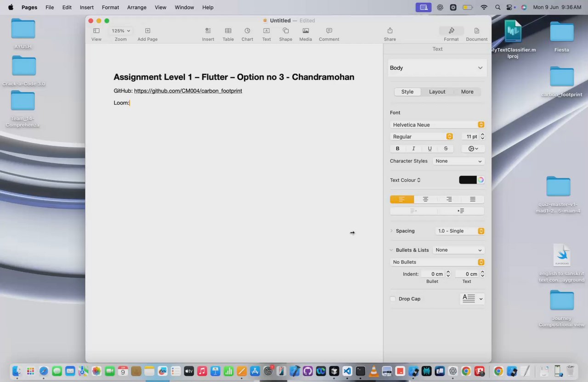Viewport: 588px width, 382px height.
Task: Align text to the right
Action: click(449, 199)
